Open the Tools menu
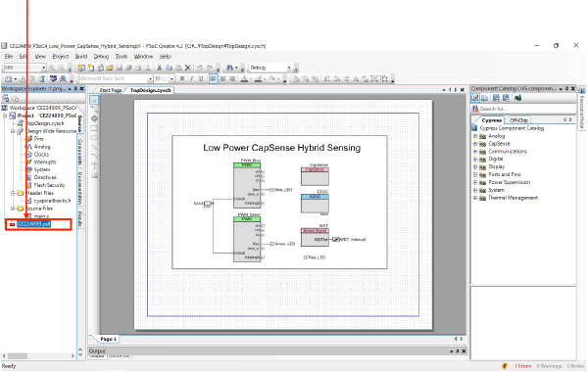The width and height of the screenshot is (588, 372). coord(122,56)
